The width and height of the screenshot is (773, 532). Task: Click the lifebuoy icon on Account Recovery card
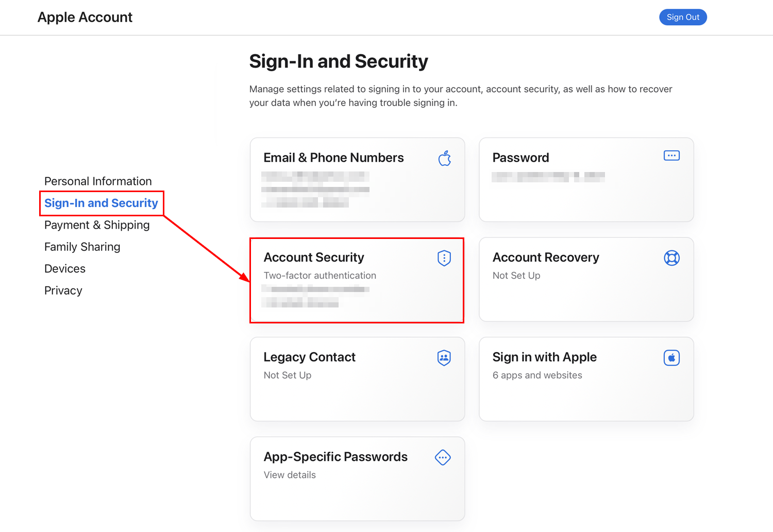[x=671, y=258]
